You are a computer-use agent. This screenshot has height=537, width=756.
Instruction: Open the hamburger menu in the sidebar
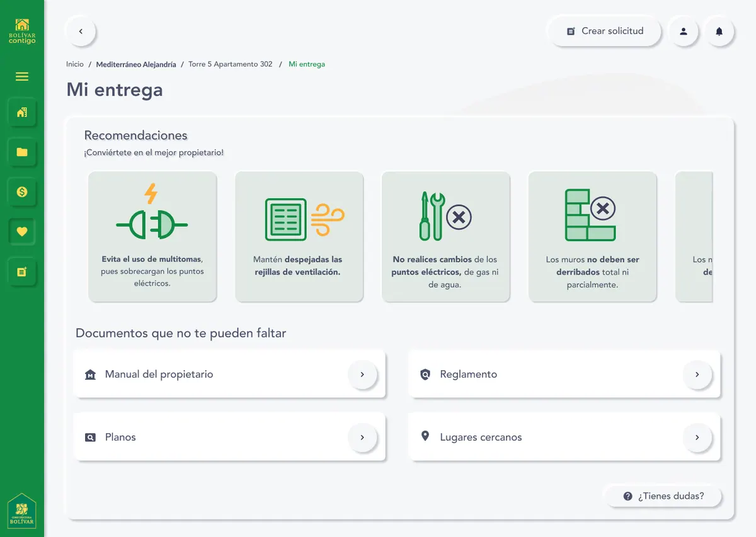pos(22,77)
